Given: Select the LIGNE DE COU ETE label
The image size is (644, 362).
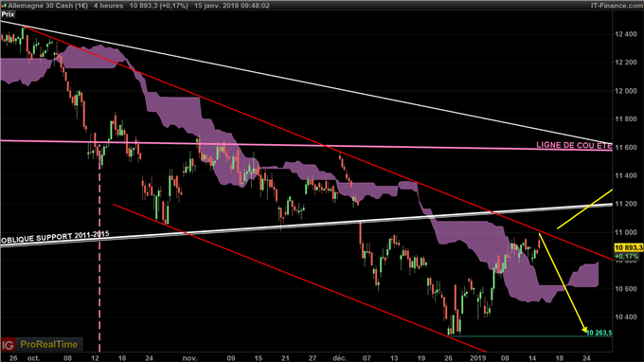Looking at the screenshot, I should tap(574, 145).
